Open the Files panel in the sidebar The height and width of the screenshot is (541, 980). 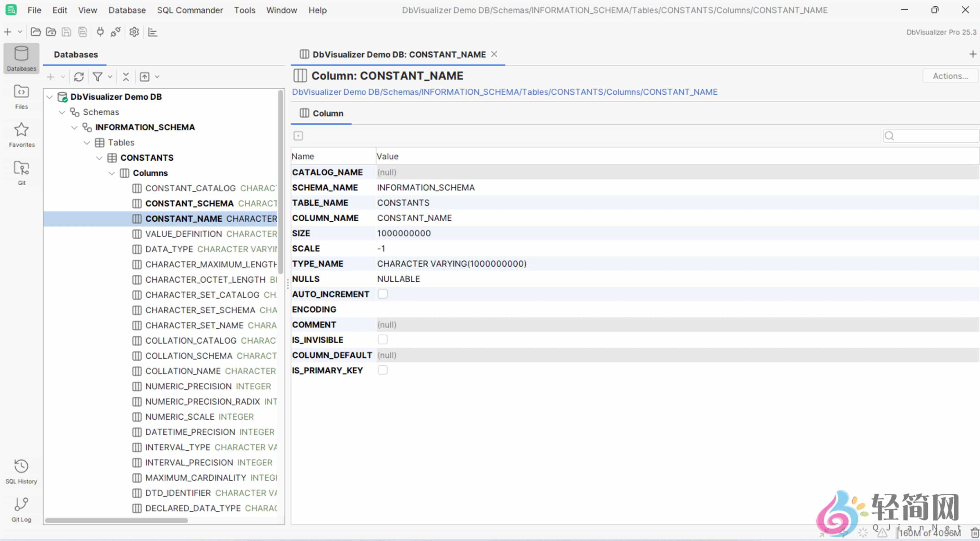click(21, 96)
